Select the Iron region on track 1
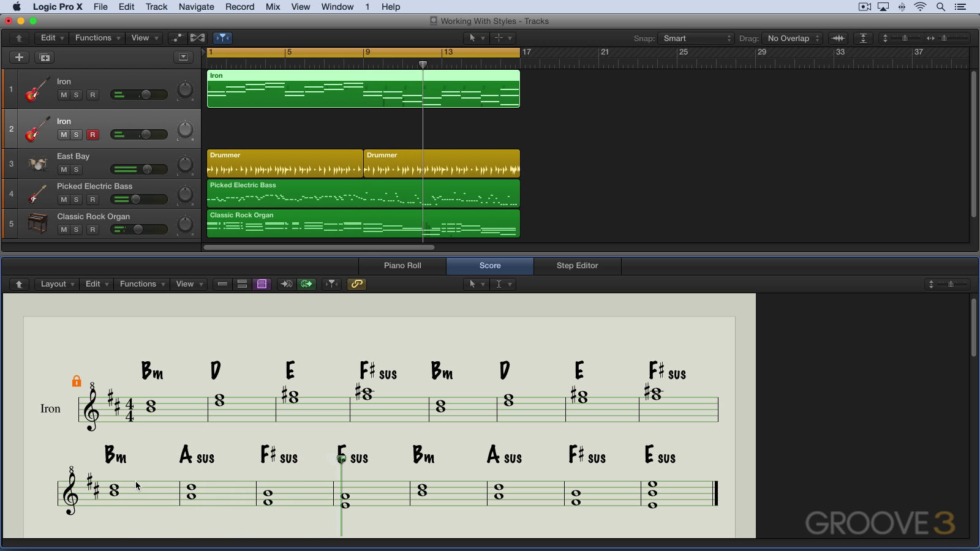The width and height of the screenshot is (980, 551). pyautogui.click(x=363, y=89)
